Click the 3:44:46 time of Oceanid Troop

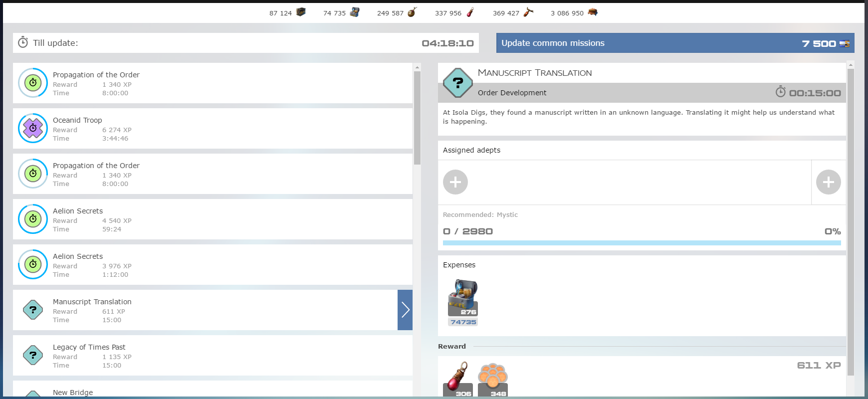coord(115,139)
